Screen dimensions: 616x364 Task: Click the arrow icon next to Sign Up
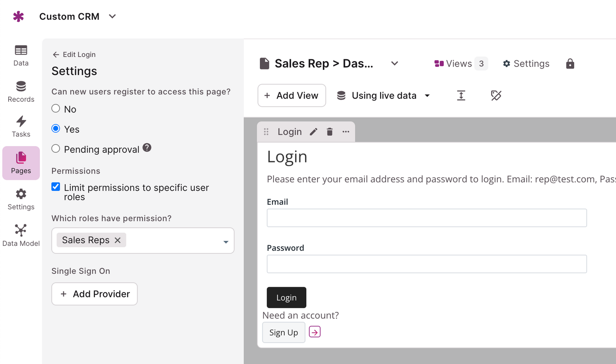pos(315,332)
